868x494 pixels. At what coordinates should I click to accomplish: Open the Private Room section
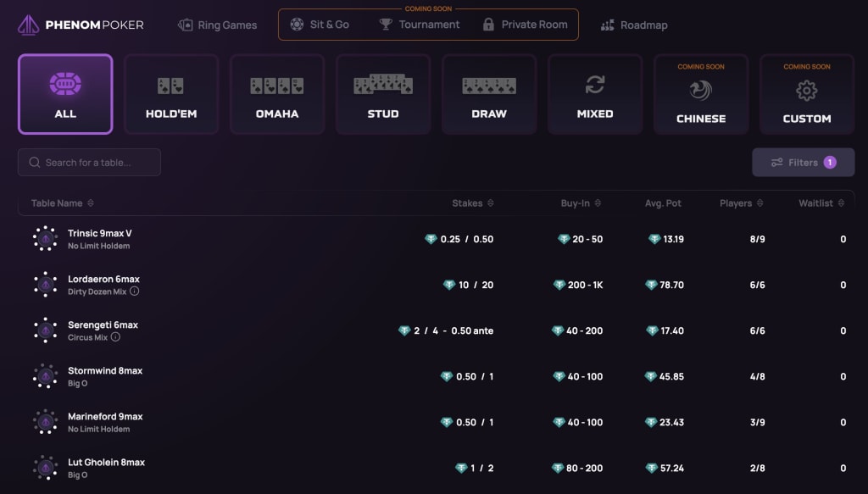(x=526, y=25)
